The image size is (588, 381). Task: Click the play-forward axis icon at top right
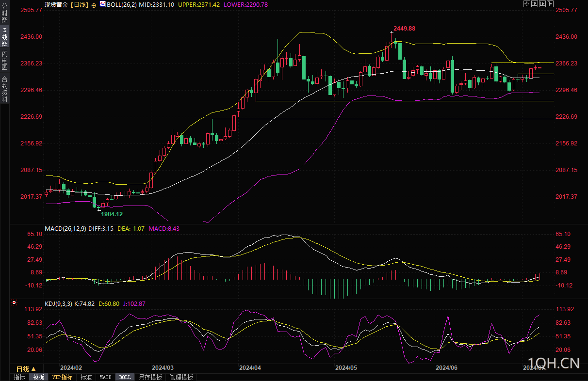coord(542,4)
